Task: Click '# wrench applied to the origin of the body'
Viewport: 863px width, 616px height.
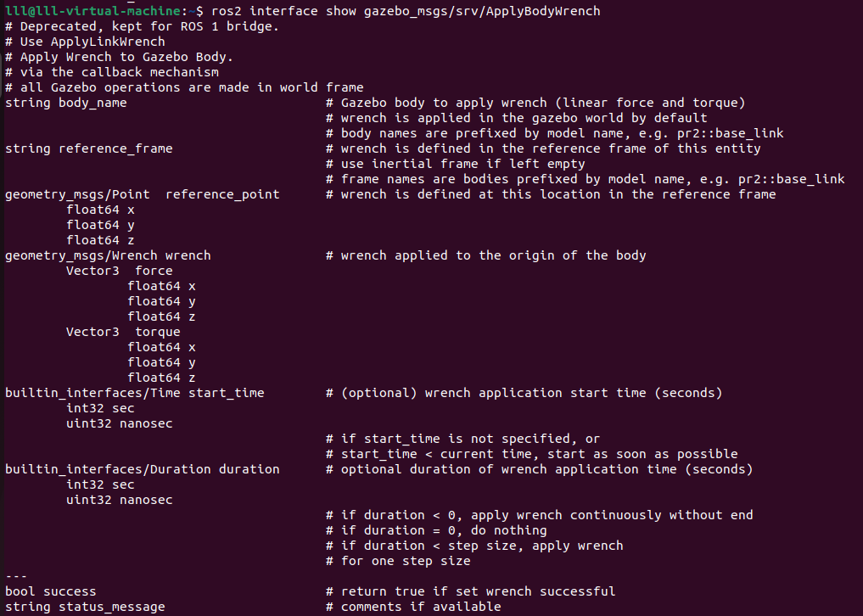Action: 486,255
